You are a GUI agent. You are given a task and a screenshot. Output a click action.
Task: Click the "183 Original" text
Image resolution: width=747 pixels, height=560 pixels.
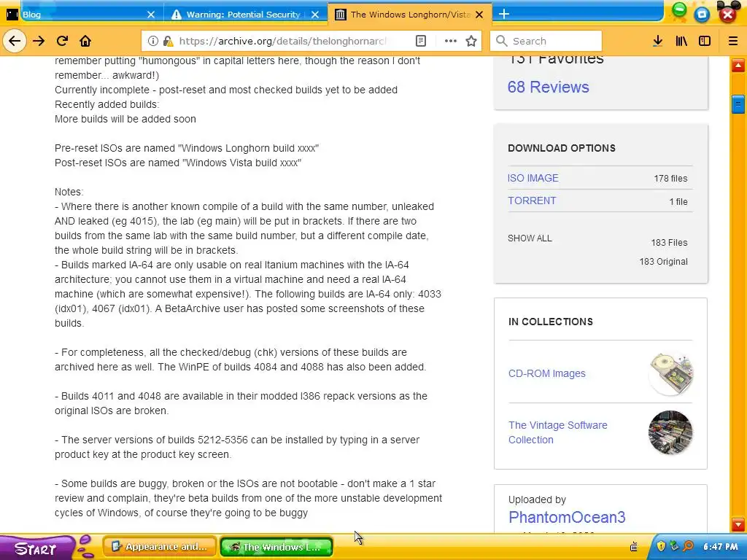tap(663, 262)
